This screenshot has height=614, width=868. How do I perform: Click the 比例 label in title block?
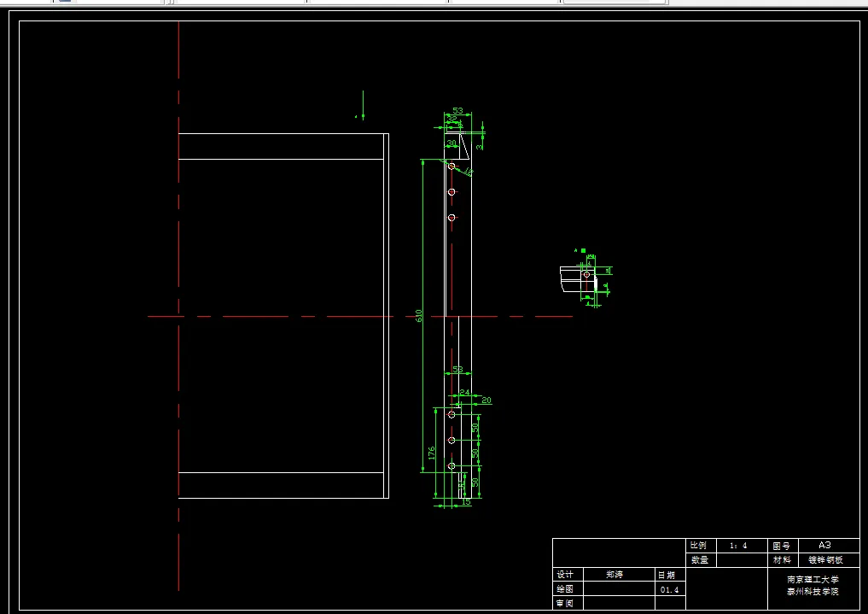699,546
